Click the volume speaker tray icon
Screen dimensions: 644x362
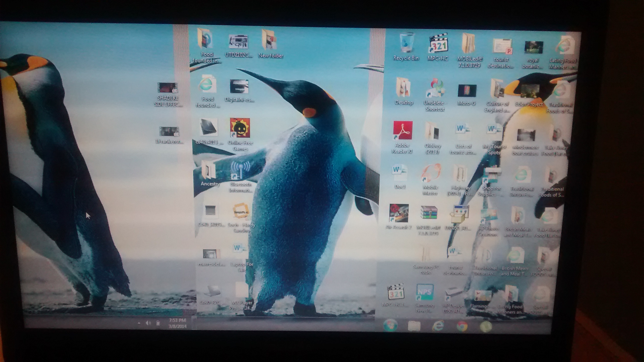tap(148, 323)
